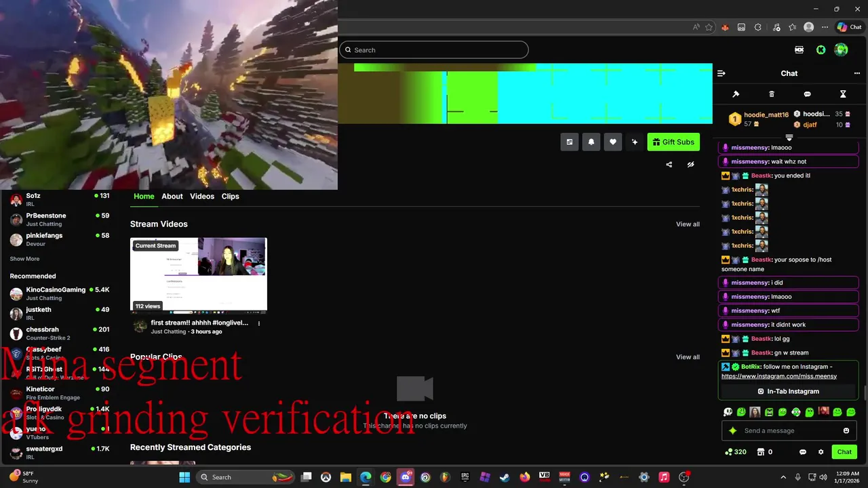Open Steam from the taskbar

pyautogui.click(x=505, y=477)
